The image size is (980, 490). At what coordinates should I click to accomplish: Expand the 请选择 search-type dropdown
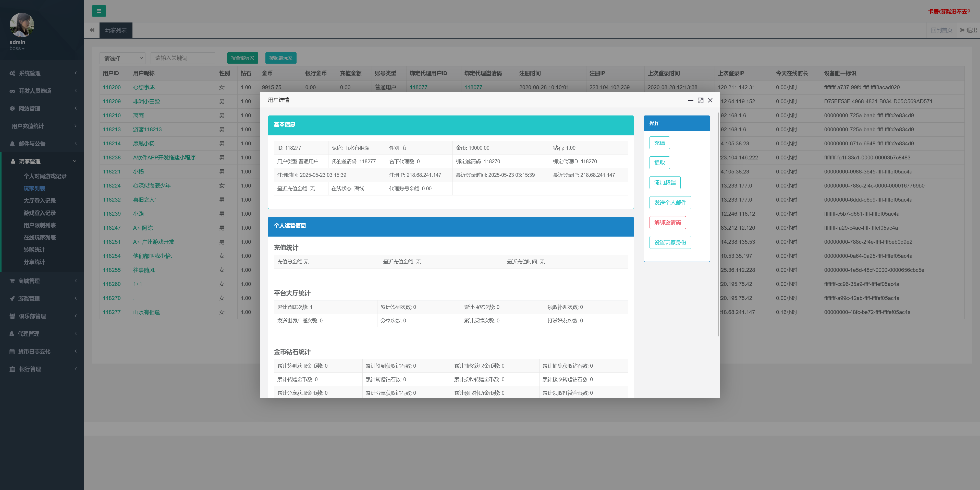tap(123, 58)
